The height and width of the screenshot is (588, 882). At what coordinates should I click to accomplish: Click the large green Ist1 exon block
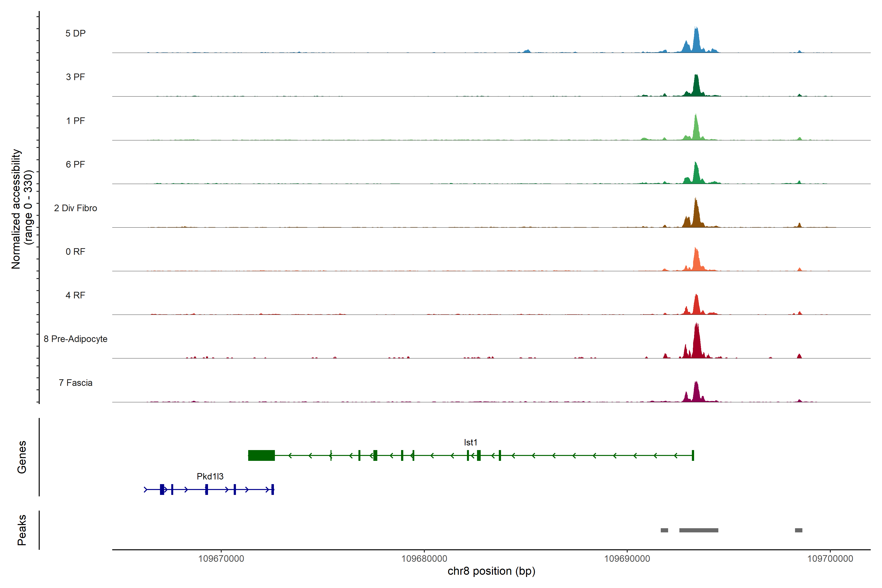click(x=261, y=455)
